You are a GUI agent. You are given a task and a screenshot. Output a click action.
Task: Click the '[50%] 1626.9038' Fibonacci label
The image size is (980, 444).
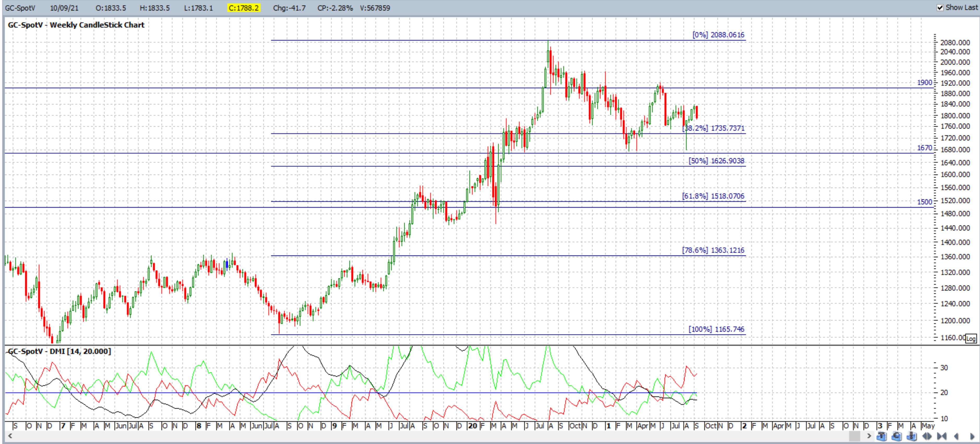716,161
